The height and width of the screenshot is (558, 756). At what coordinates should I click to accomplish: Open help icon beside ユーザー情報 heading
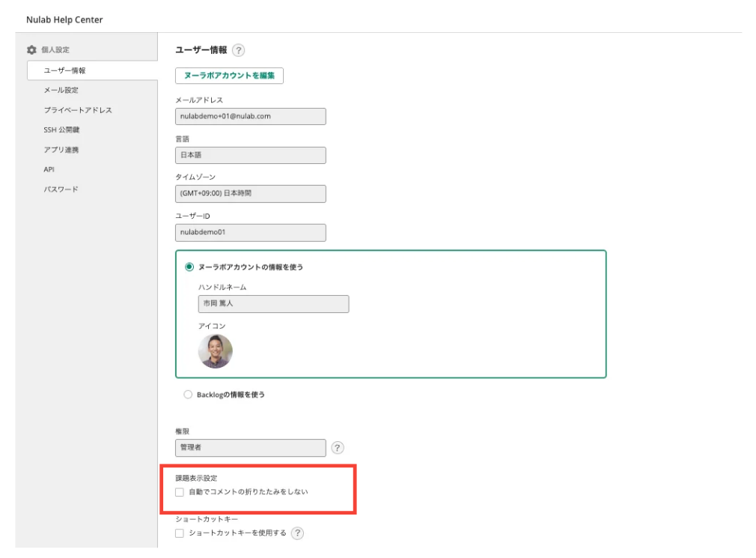pyautogui.click(x=238, y=50)
